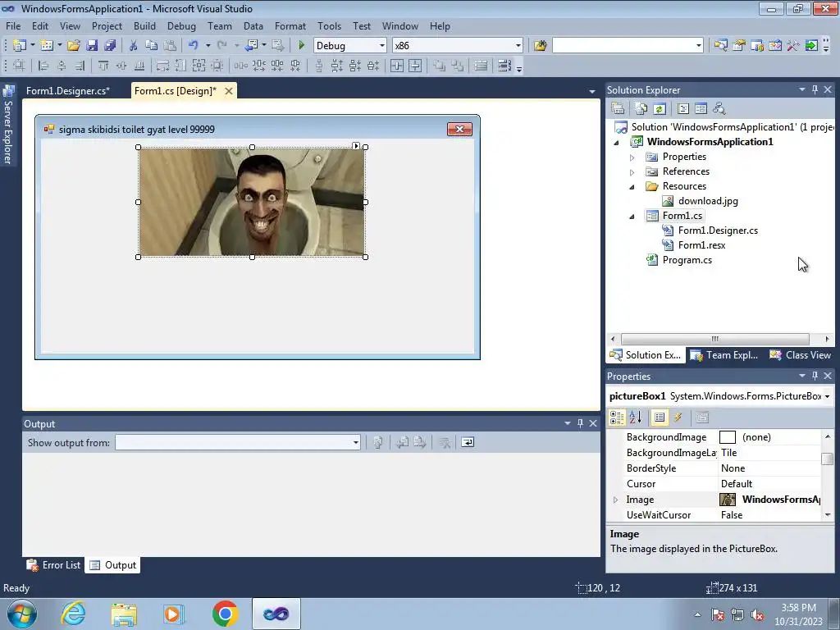Open the Format menu
The image size is (840, 630).
coord(290,25)
